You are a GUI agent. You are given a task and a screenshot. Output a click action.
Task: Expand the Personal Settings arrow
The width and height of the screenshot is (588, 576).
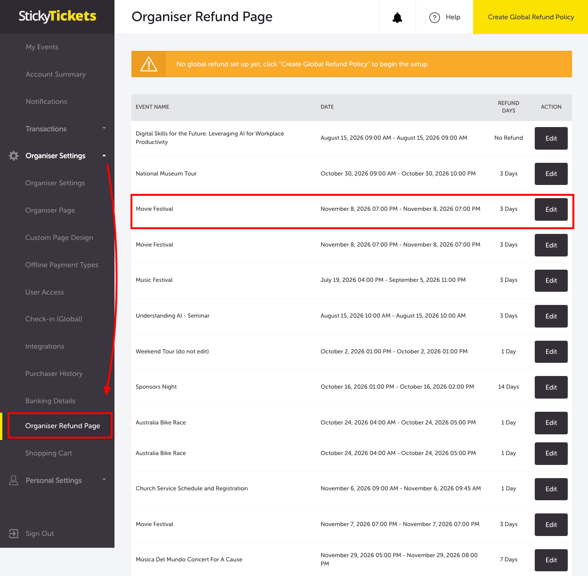pyautogui.click(x=104, y=480)
